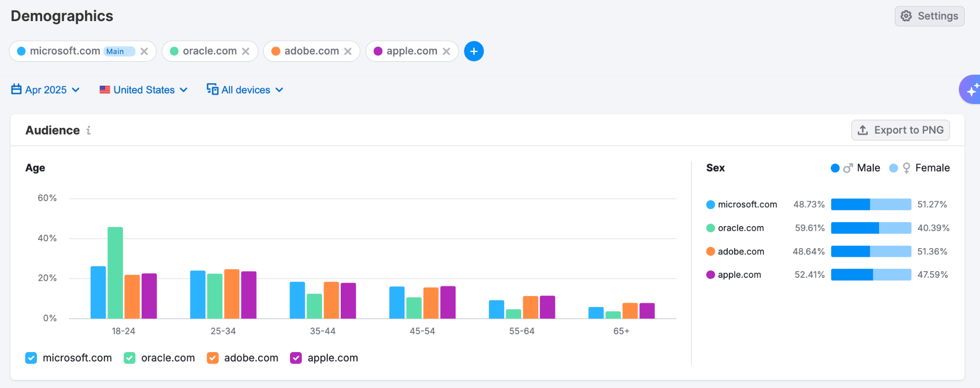The image size is (980, 388).
Task: Click microsoft.com label in Sex panel
Action: 747,205
